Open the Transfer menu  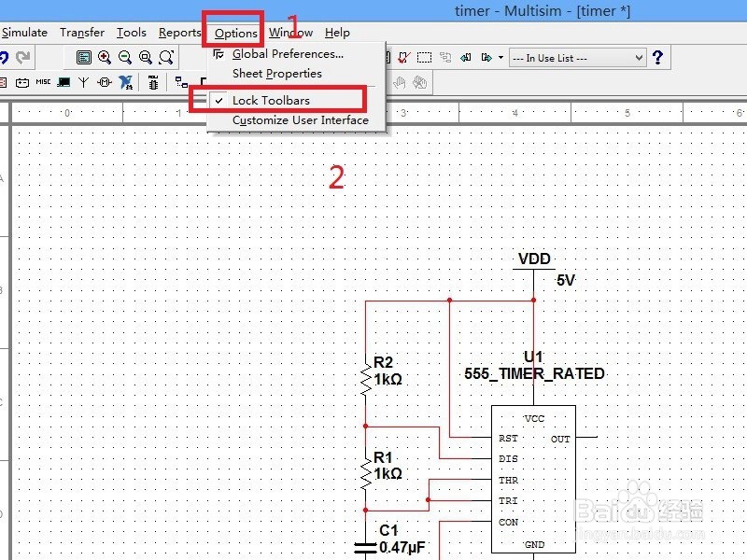pos(82,33)
